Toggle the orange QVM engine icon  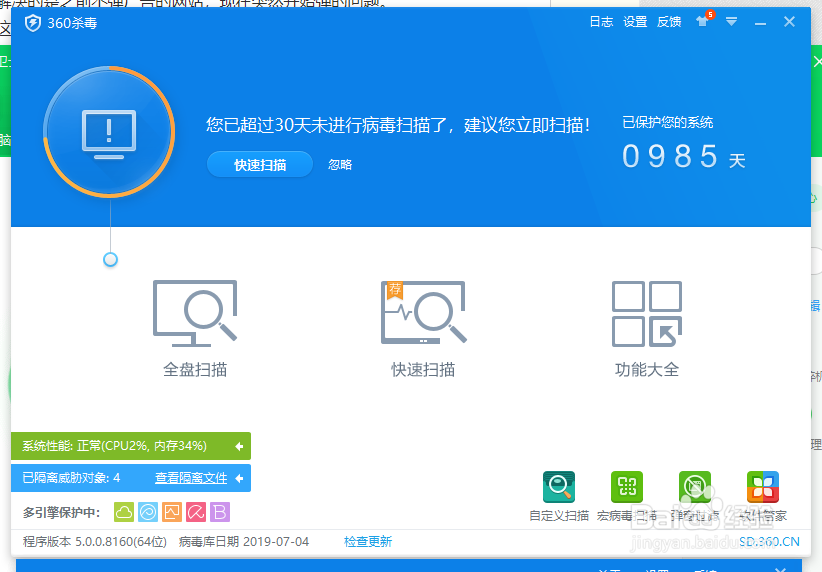coord(172,512)
